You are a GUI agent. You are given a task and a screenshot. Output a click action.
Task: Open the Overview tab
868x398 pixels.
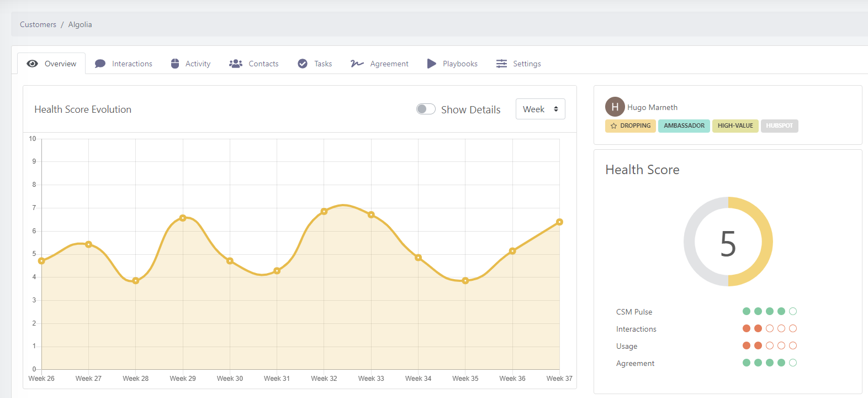(x=51, y=64)
